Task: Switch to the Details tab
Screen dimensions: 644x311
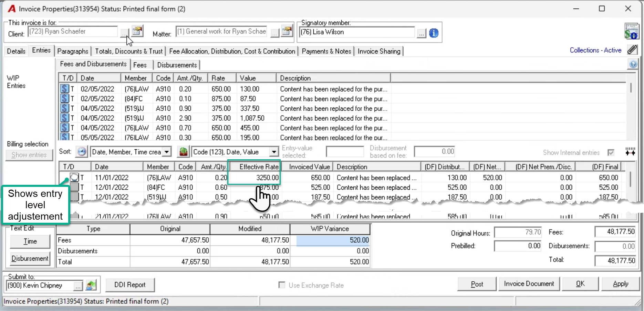Action: coord(16,51)
